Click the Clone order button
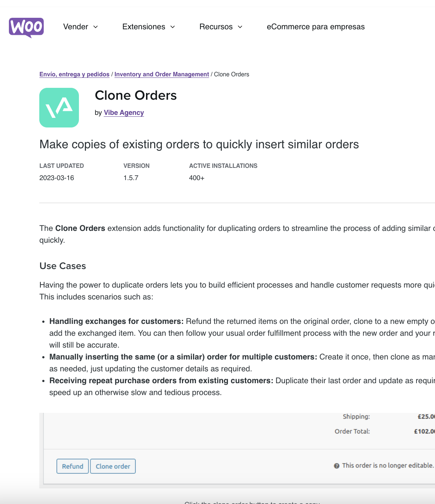This screenshot has width=435, height=504. tap(113, 466)
